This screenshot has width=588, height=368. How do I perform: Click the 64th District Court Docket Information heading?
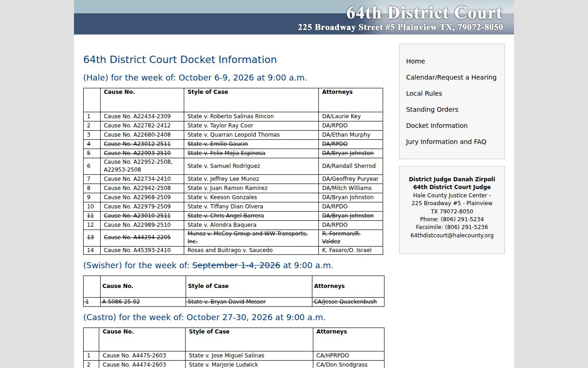click(x=180, y=60)
